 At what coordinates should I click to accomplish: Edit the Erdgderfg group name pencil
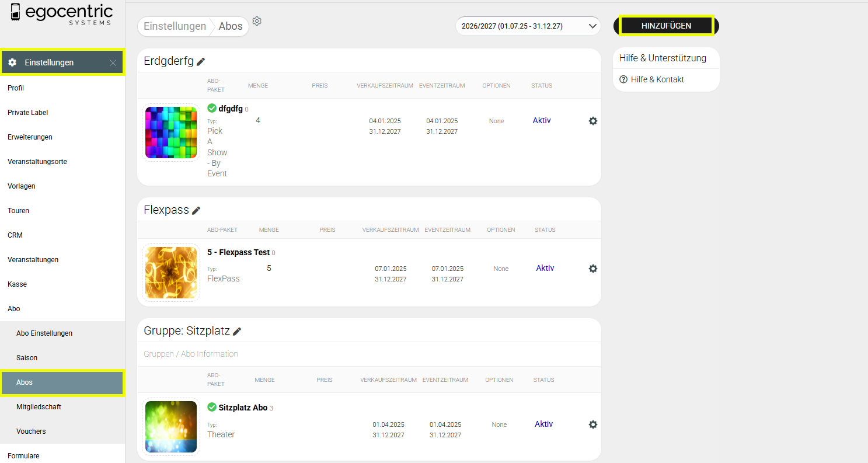coord(201,61)
